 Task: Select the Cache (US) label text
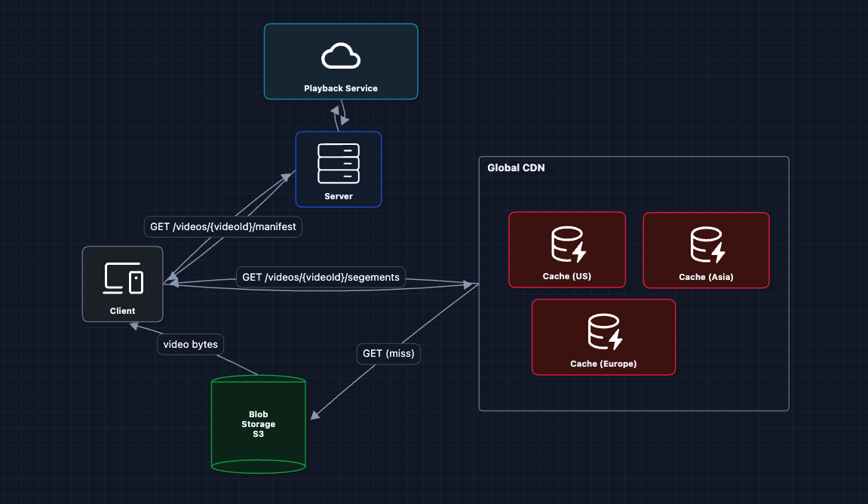click(567, 276)
